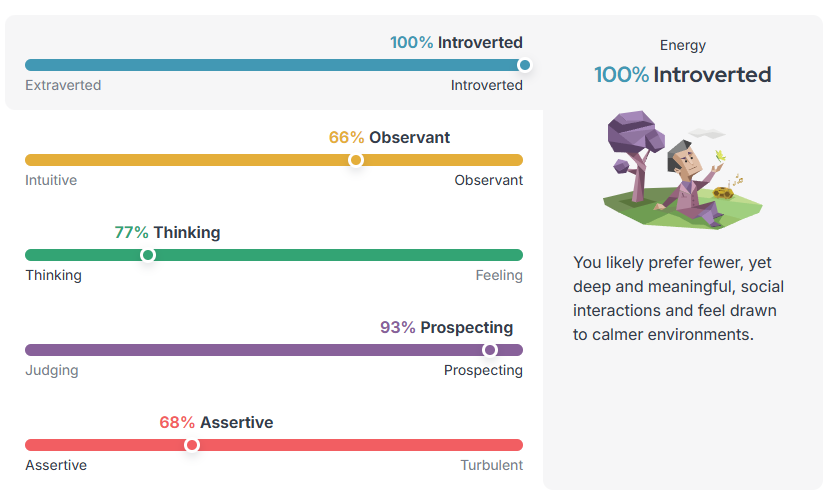Viewport: 828px width, 499px height.
Task: Click the Energy label in side panel
Action: [682, 45]
